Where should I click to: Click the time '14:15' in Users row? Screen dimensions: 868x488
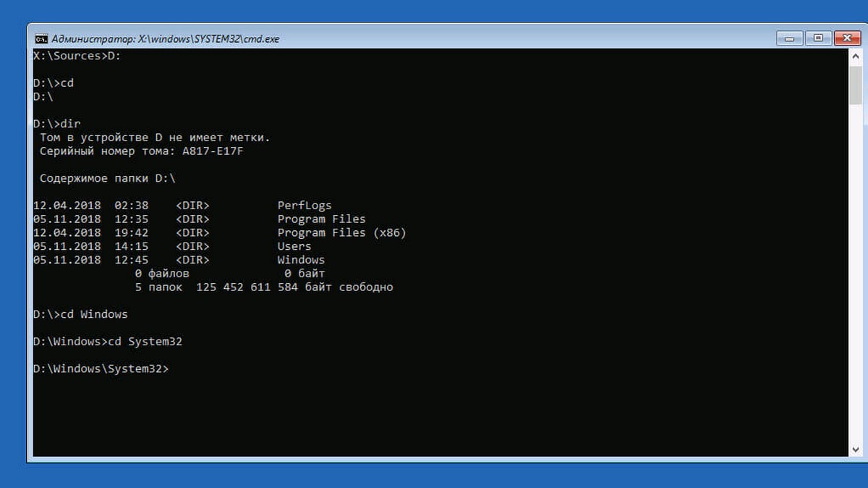point(132,246)
